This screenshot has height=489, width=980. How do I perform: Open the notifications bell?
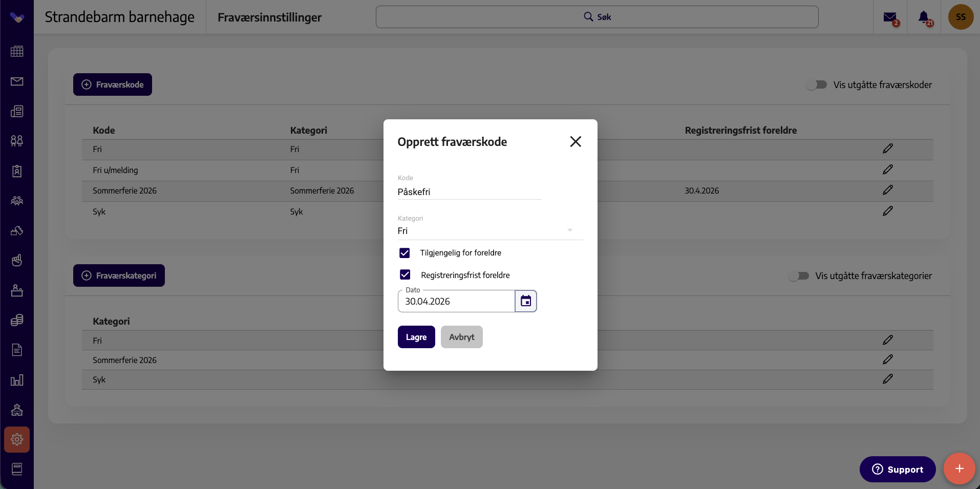(924, 18)
